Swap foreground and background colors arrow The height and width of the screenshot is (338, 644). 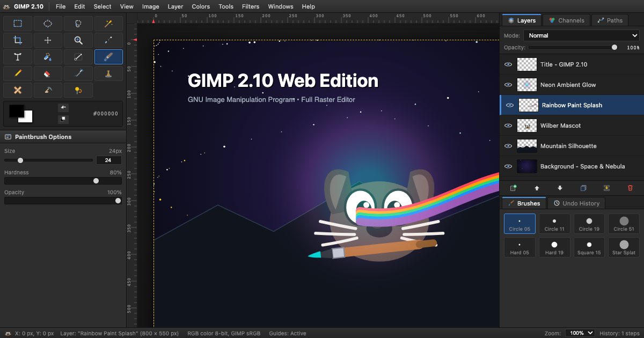click(63, 107)
